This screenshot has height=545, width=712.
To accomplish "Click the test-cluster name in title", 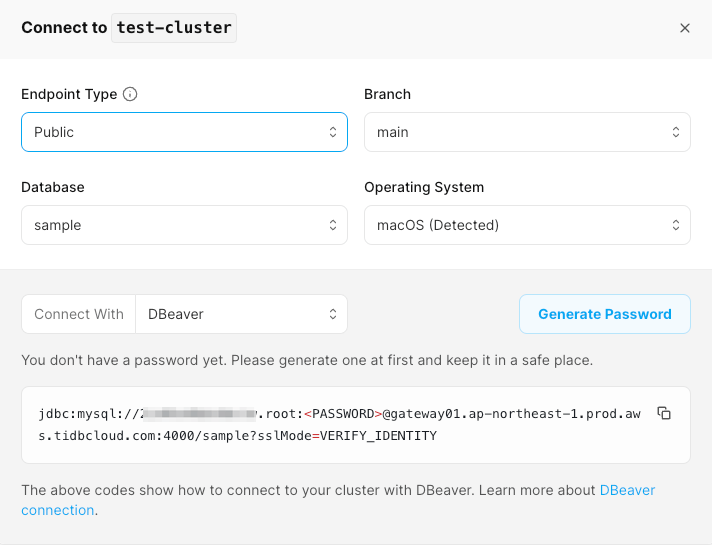I will point(174,28).
